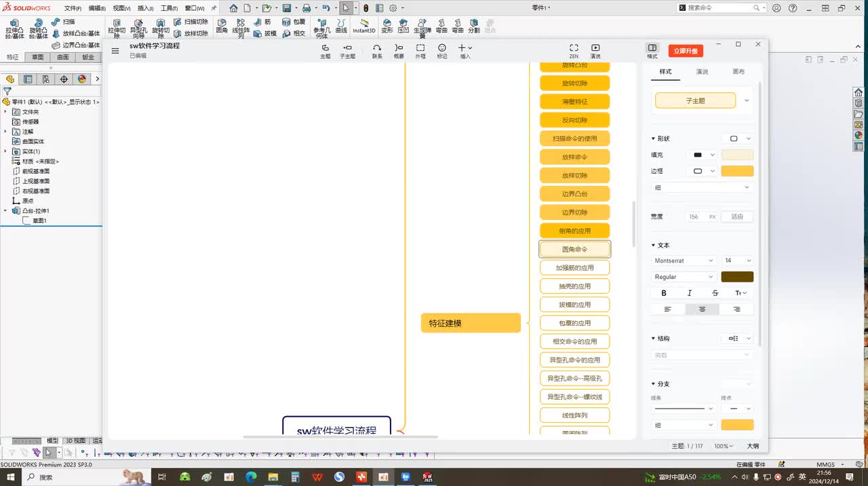Image resolution: width=868 pixels, height=486 pixels.
Task: Toggle bold text formatting
Action: pyautogui.click(x=664, y=293)
